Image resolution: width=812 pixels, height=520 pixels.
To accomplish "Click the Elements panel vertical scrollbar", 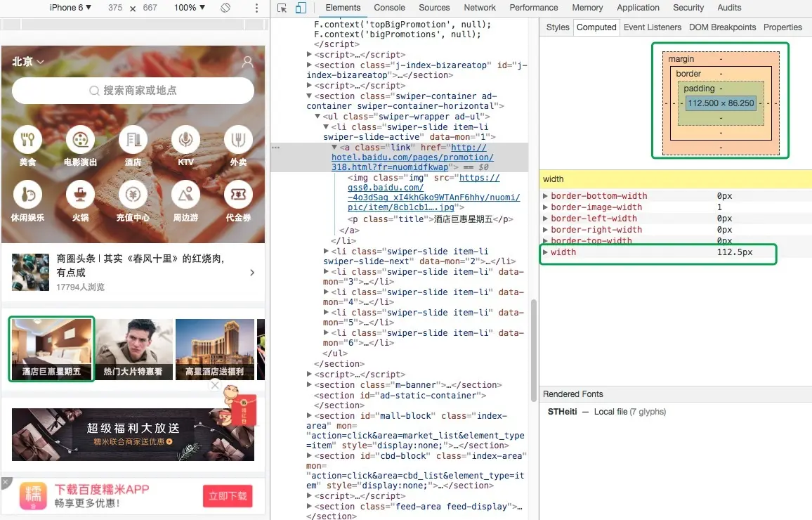I will [533, 351].
